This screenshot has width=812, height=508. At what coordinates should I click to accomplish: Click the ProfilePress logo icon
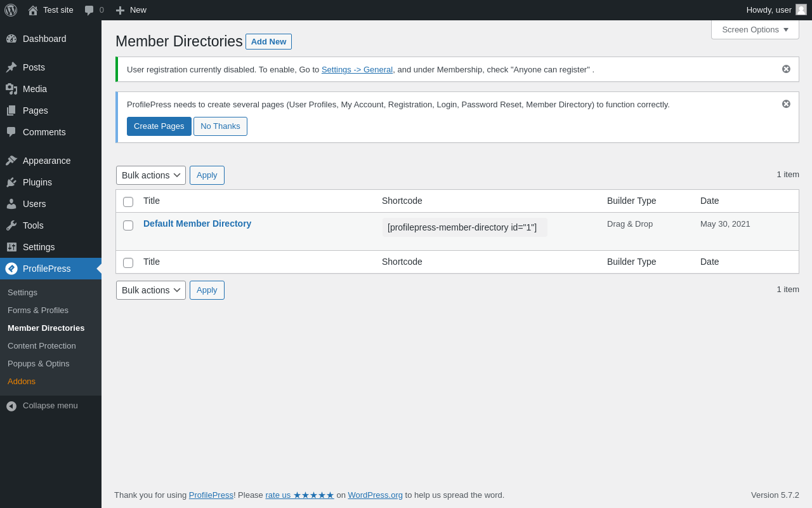coord(11,269)
